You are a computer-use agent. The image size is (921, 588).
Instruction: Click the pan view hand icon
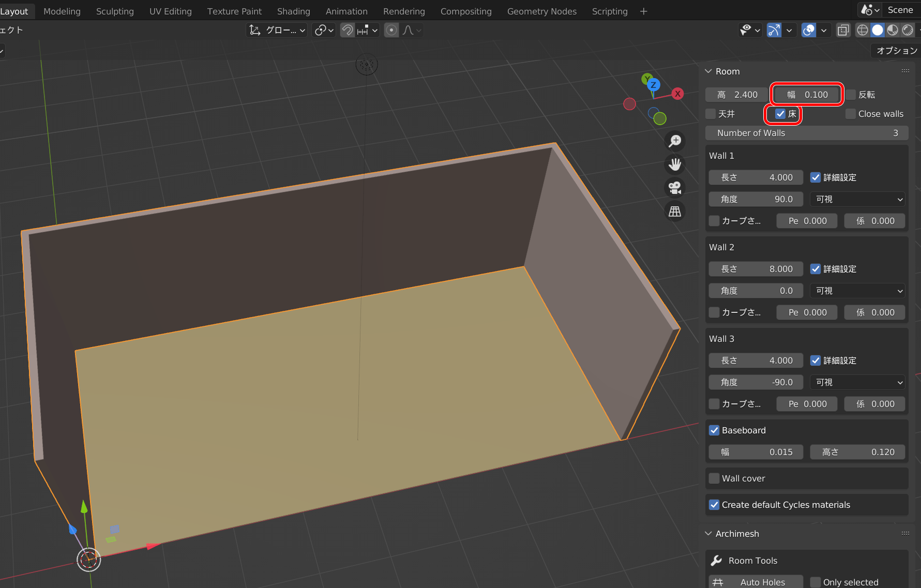[675, 164]
